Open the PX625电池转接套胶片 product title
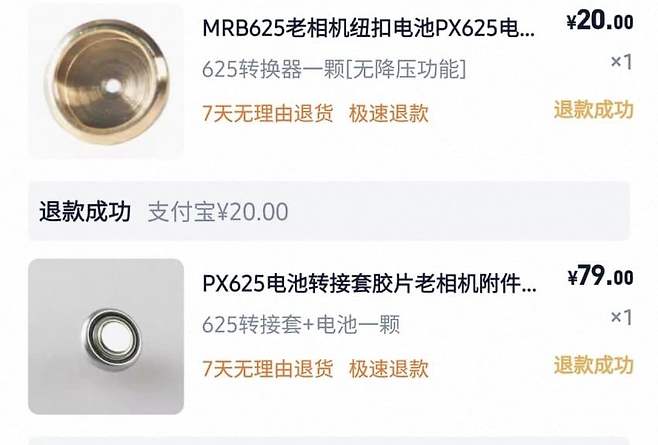Viewport: 658px width, 445px height. click(x=369, y=283)
